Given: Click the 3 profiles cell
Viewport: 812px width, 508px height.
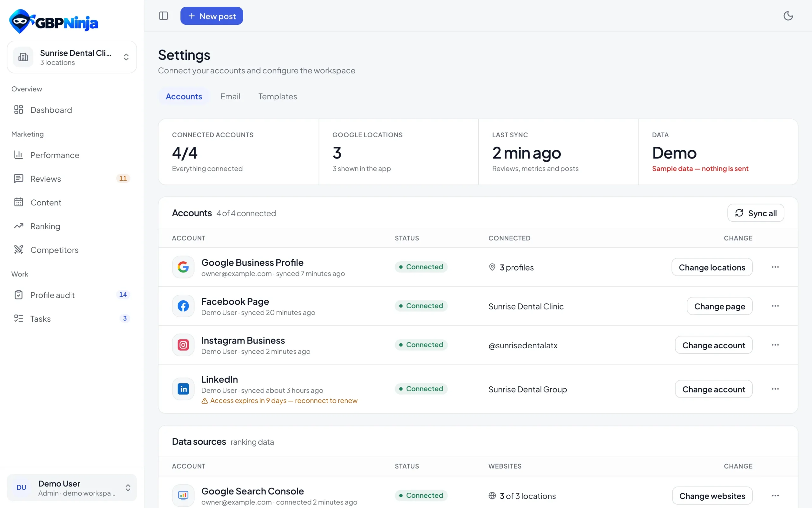Looking at the screenshot, I should tap(511, 267).
